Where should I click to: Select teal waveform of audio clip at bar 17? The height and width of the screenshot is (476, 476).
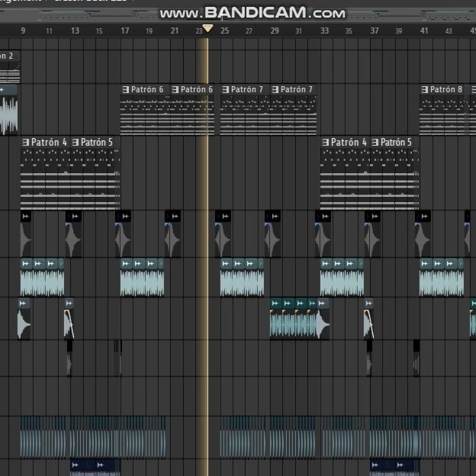[x=142, y=283]
